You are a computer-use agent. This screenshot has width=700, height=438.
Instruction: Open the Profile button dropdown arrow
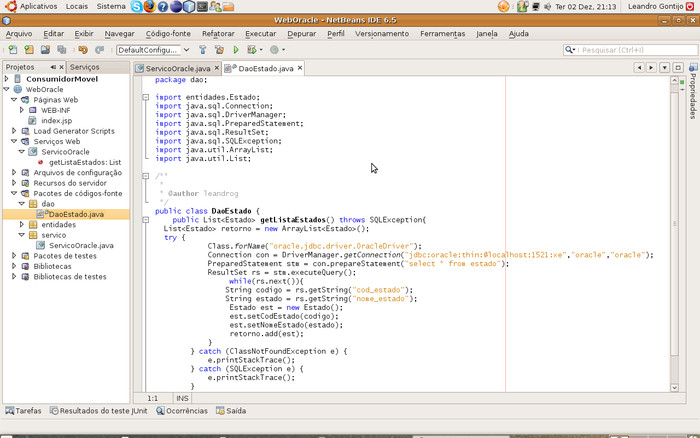[283, 50]
